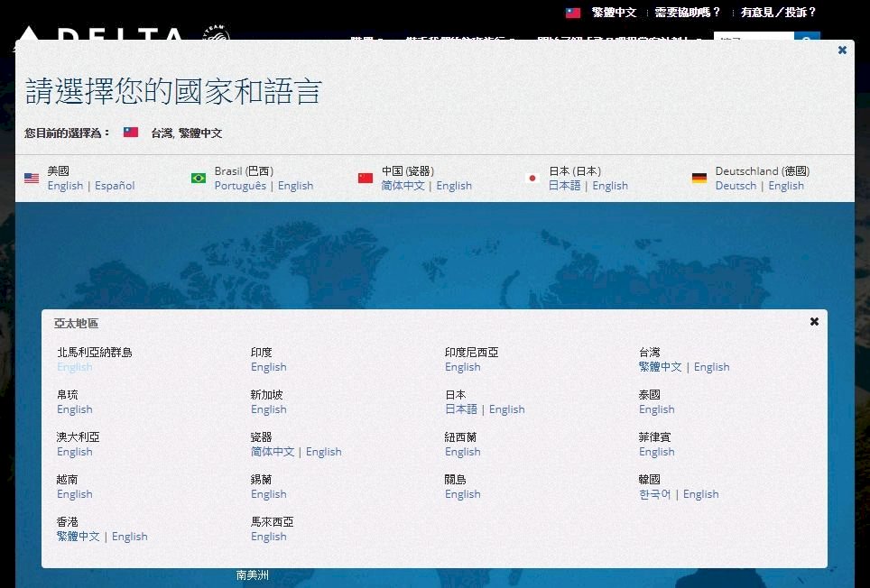This screenshot has height=588, width=870.
Task: Select 繁體中文 for 台灣
Action: pyautogui.click(x=661, y=367)
